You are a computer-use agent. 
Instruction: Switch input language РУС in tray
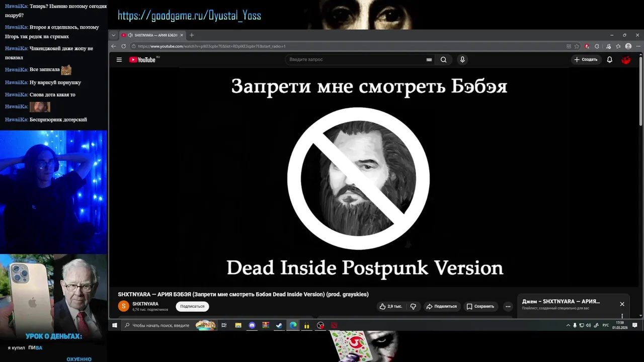pyautogui.click(x=606, y=325)
